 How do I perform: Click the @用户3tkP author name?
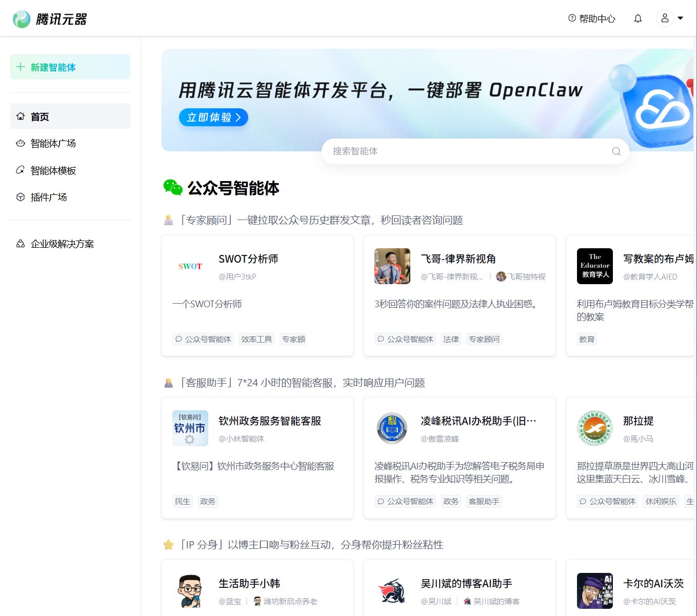(x=237, y=276)
